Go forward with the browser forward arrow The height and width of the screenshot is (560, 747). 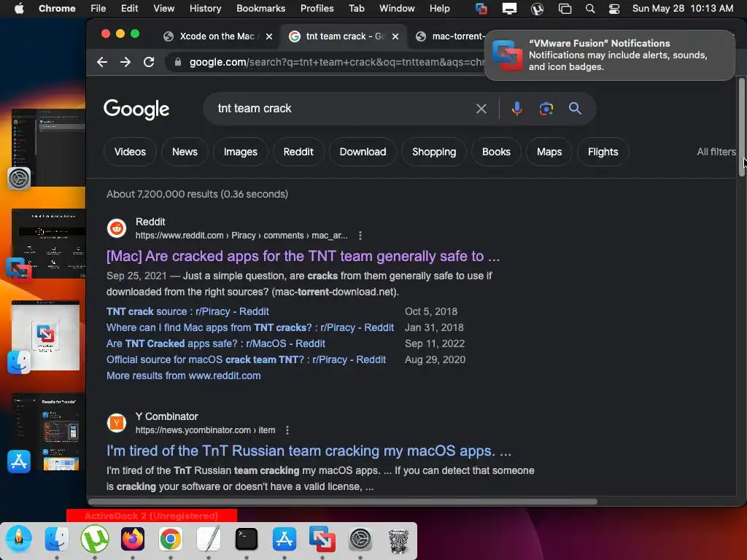pyautogui.click(x=125, y=62)
